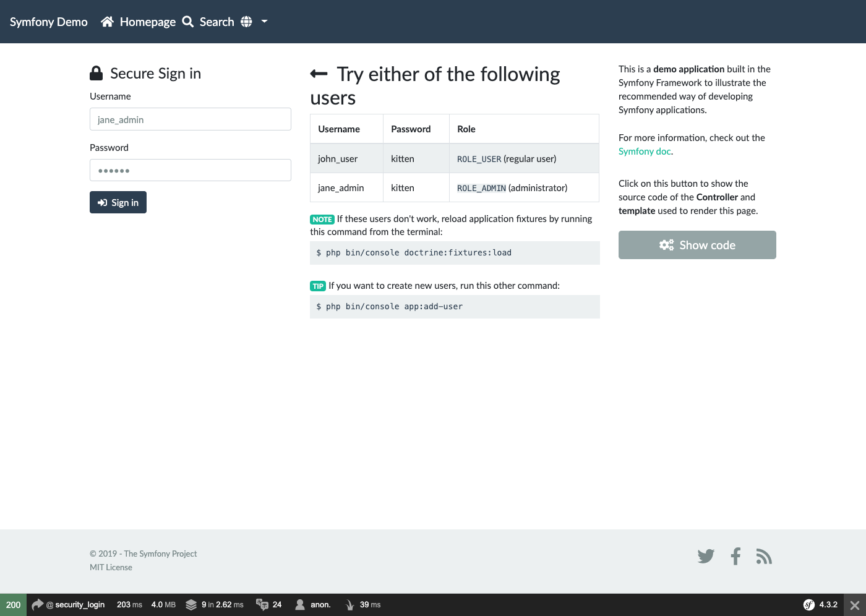This screenshot has width=866, height=616.
Task: Select the jane_admin table cell
Action: click(x=346, y=187)
